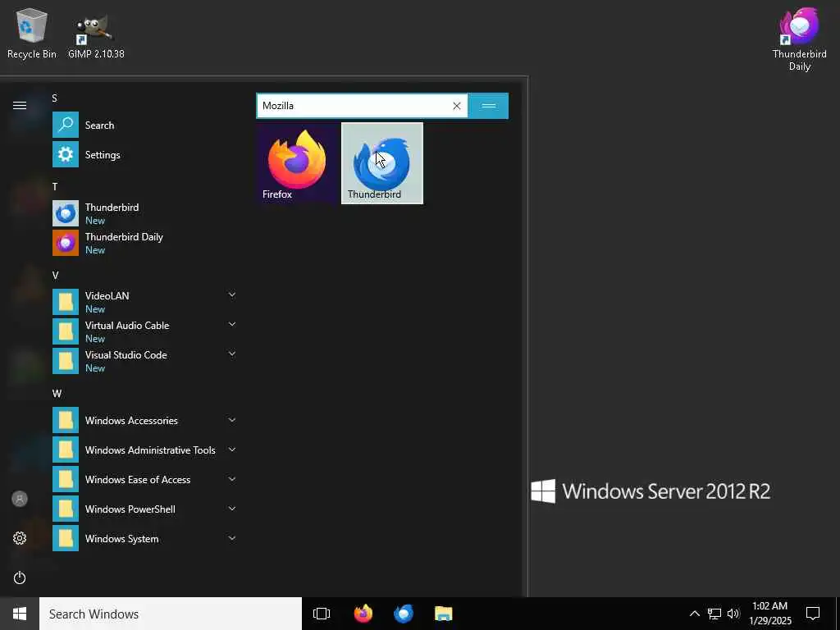Expand the Windows System folder
The height and width of the screenshot is (630, 840).
tap(144, 538)
